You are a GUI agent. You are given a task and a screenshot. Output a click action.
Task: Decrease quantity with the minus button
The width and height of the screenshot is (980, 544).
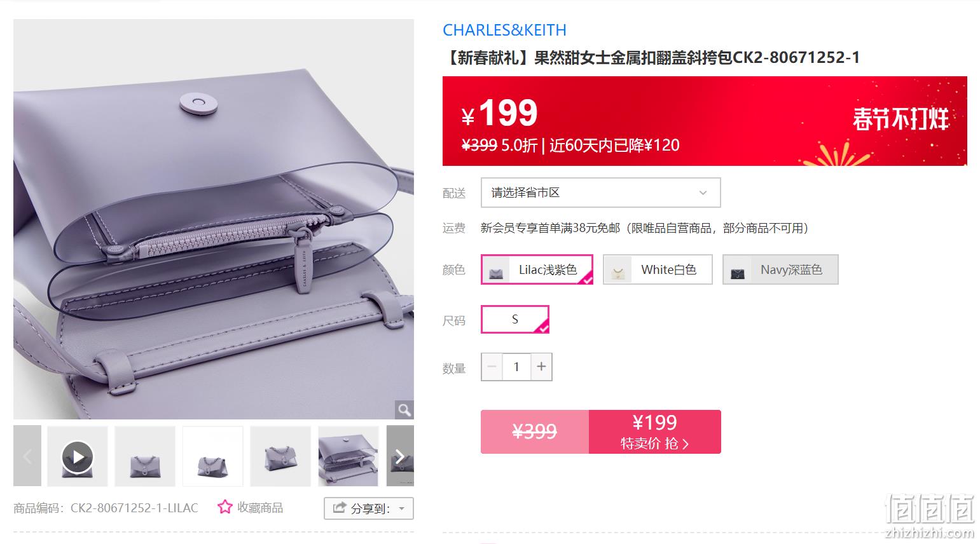[x=492, y=367]
